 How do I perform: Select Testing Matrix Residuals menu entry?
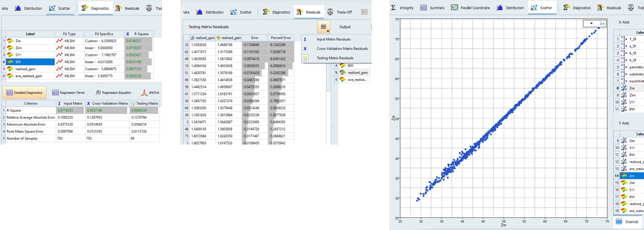(x=335, y=58)
